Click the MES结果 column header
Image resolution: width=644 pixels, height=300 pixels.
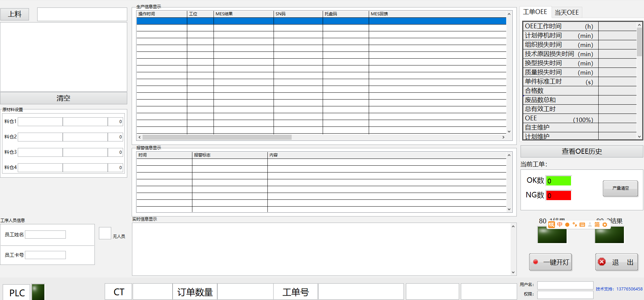244,14
